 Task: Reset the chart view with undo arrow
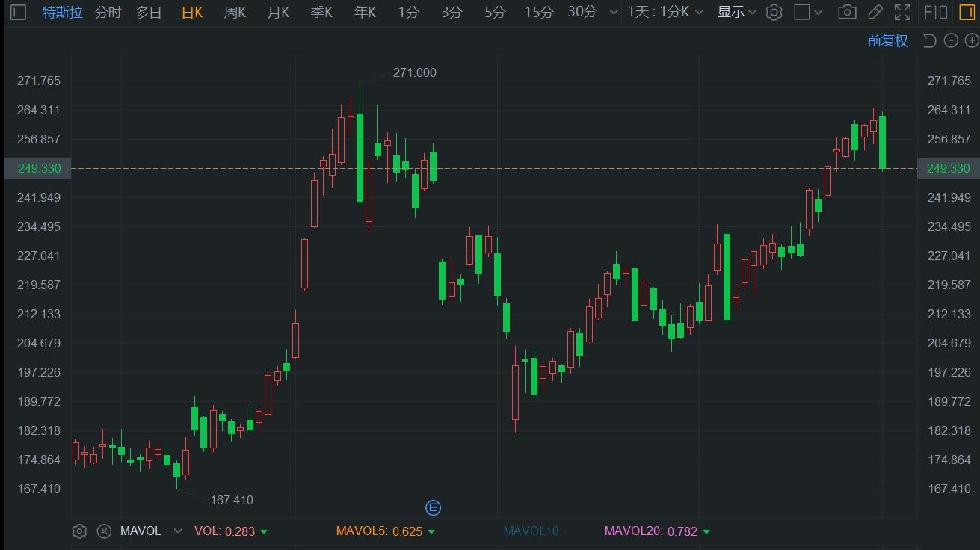930,40
